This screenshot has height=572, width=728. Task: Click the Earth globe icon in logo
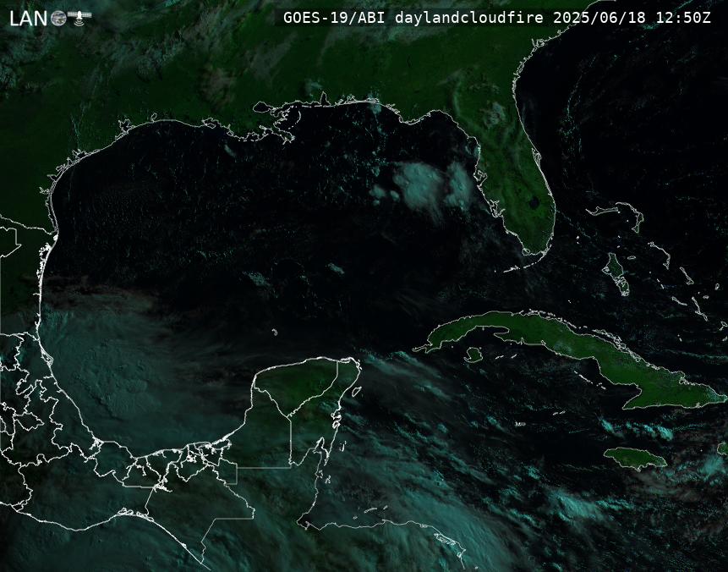[x=58, y=18]
